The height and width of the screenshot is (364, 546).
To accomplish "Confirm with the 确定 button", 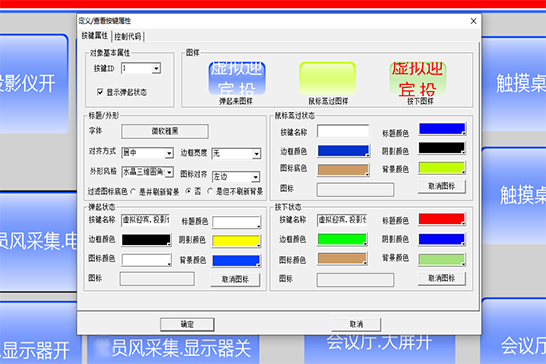I will 187,324.
